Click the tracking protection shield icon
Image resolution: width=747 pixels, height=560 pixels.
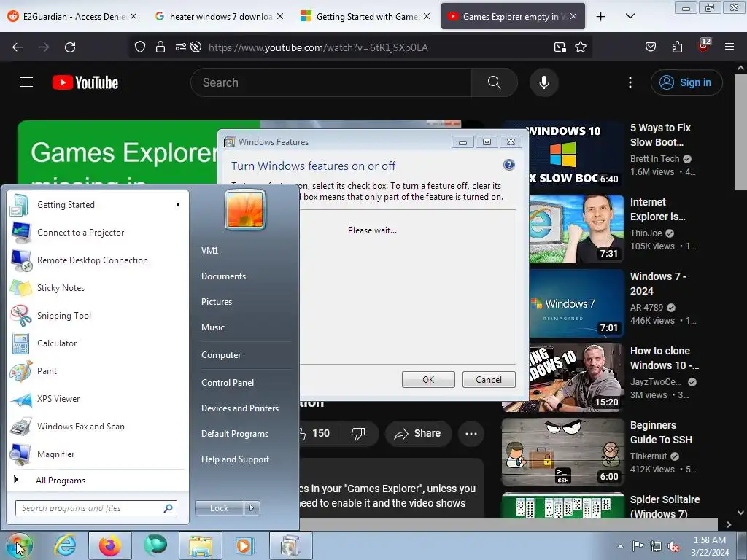tap(139, 47)
